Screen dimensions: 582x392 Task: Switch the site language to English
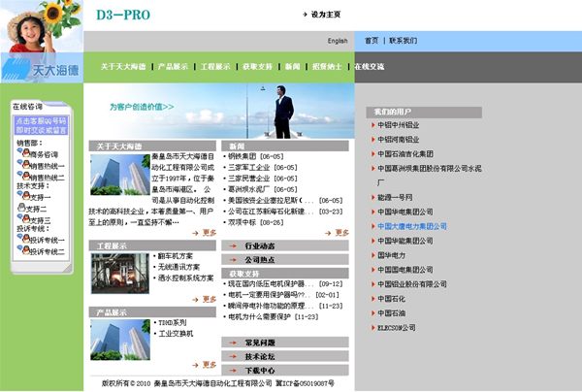coord(337,41)
